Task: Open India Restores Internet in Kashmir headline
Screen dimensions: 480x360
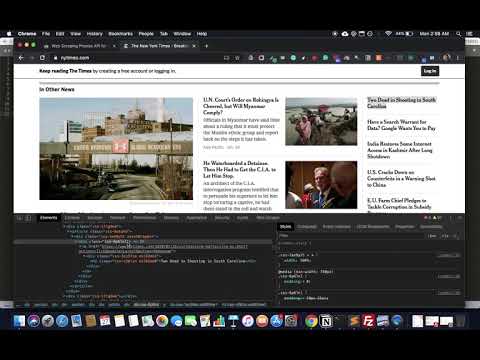Action: click(x=400, y=150)
